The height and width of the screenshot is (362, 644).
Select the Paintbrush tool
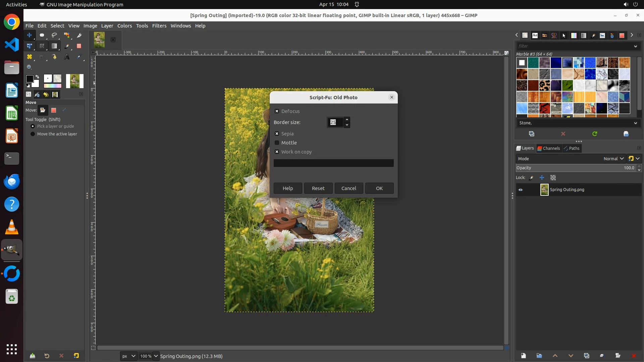click(67, 46)
